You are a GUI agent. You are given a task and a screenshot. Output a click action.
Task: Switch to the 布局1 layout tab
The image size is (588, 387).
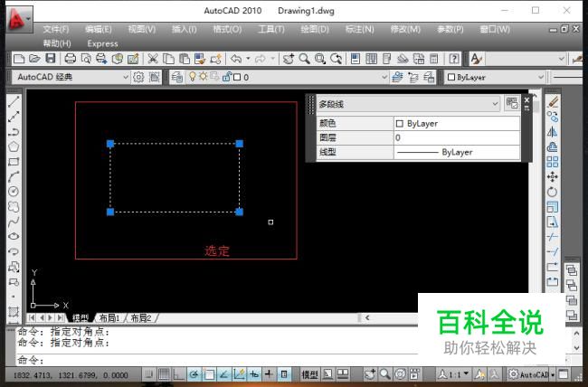pyautogui.click(x=109, y=318)
